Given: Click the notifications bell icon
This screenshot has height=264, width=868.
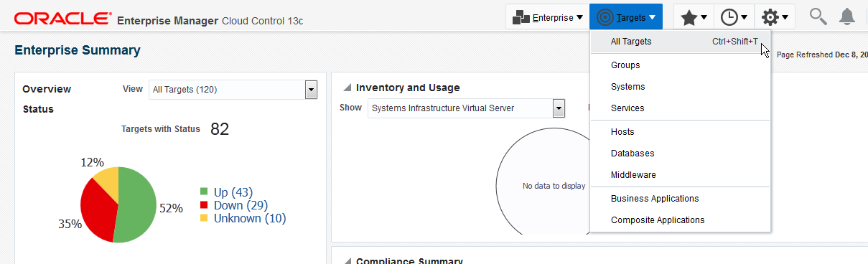Looking at the screenshot, I should click(x=847, y=16).
